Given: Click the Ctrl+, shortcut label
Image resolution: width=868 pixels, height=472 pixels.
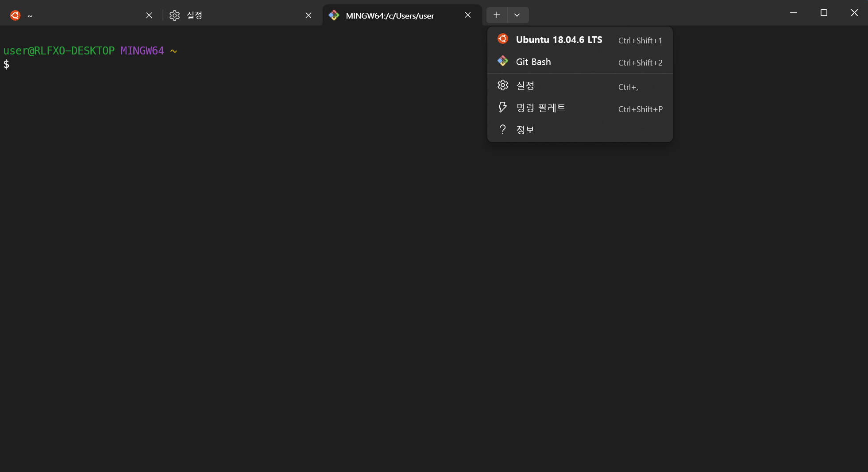Looking at the screenshot, I should [628, 87].
